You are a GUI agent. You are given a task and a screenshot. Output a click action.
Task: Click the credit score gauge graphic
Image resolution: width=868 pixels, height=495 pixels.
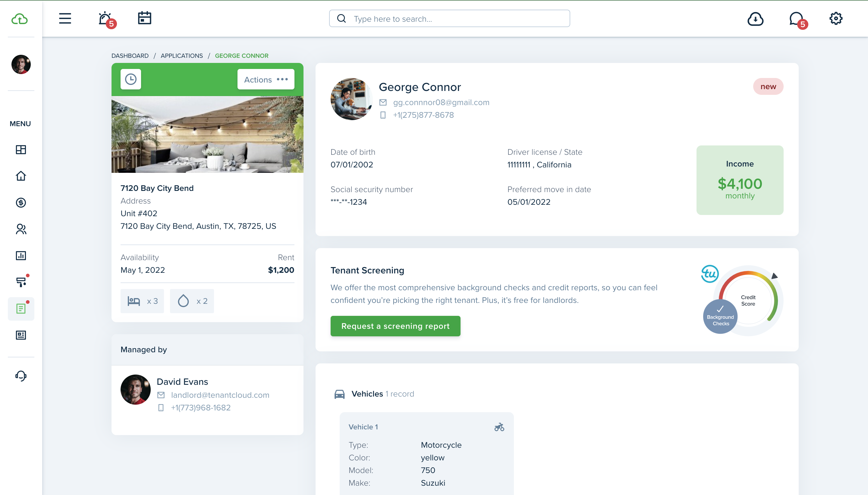pos(747,300)
